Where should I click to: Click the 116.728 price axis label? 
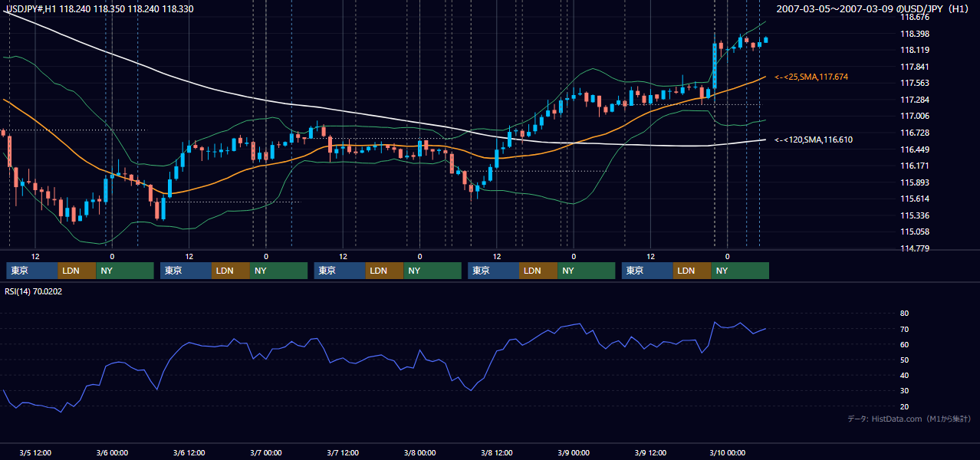(916, 133)
